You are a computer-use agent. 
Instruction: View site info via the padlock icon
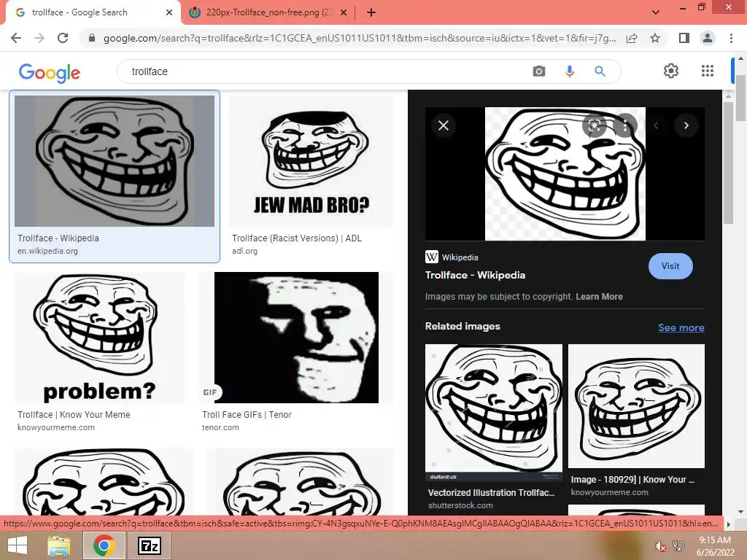click(x=92, y=38)
